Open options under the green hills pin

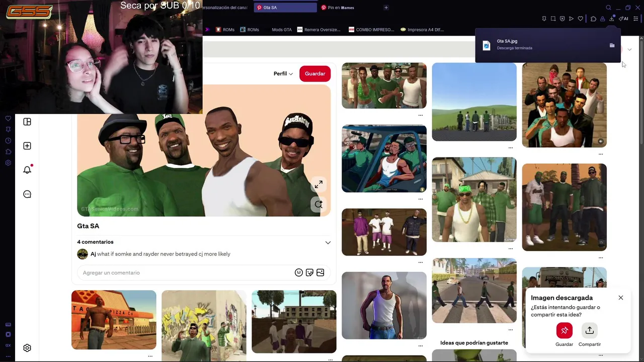click(511, 148)
